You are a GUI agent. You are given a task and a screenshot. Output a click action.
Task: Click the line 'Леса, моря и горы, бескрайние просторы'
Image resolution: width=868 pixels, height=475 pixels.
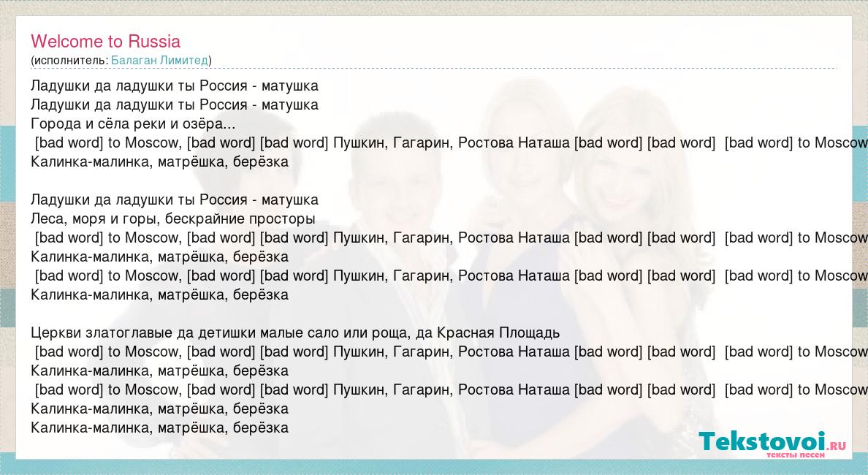tap(173, 218)
